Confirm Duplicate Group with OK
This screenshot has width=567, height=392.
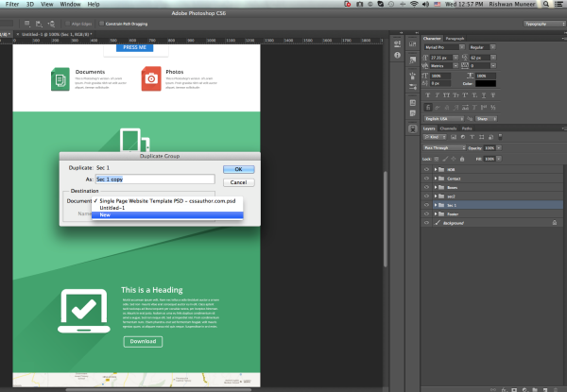(x=239, y=169)
